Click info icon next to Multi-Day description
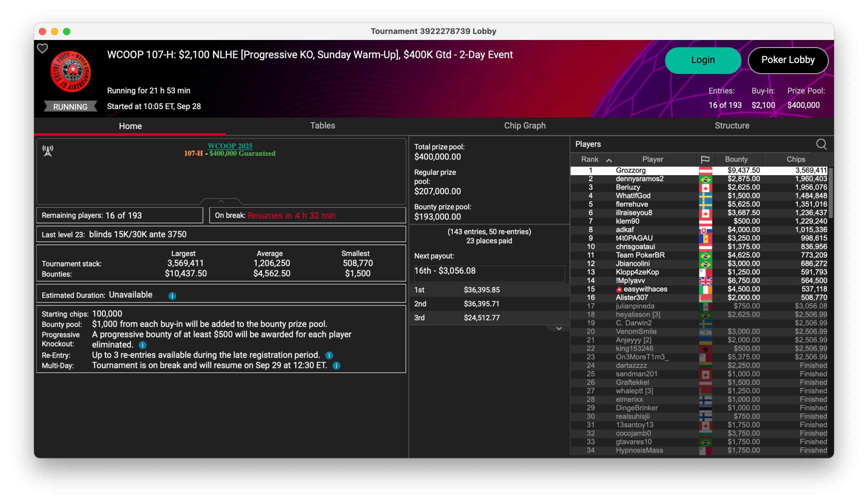868x503 pixels. [x=336, y=366]
